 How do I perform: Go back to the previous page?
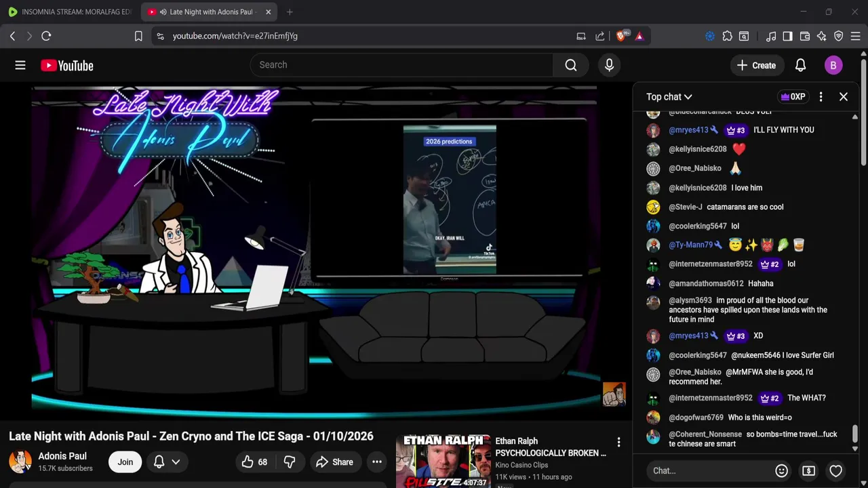click(12, 36)
